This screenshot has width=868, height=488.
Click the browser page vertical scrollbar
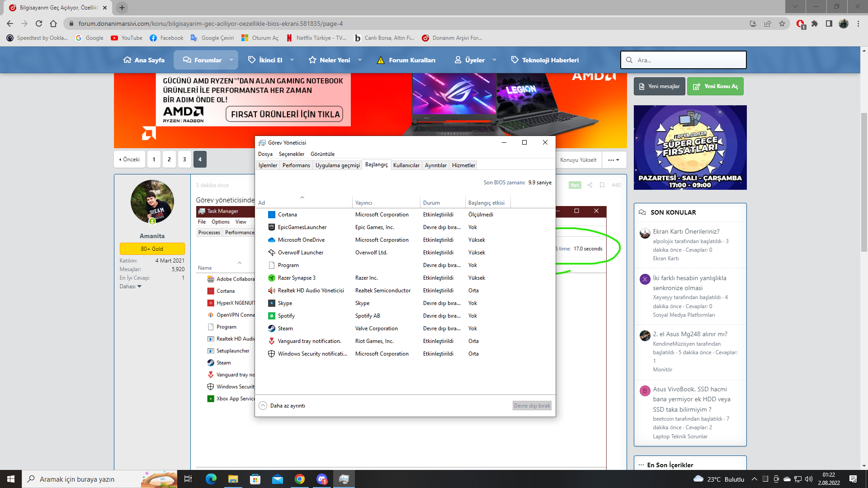tap(864, 181)
